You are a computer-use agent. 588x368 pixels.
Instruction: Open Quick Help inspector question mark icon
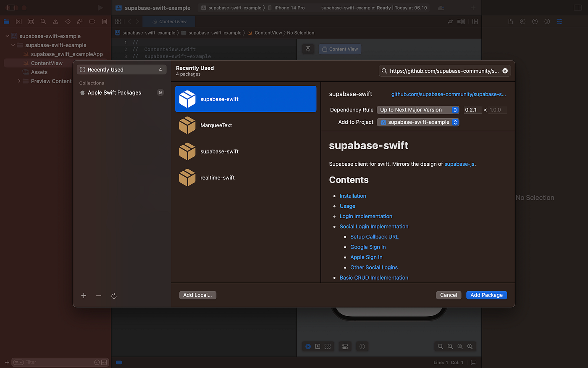(x=534, y=21)
